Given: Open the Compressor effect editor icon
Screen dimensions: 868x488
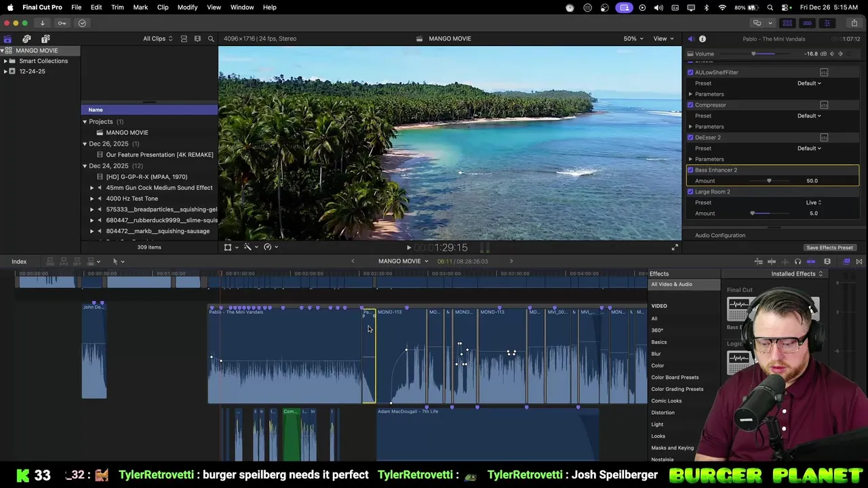Looking at the screenshot, I should [x=824, y=105].
